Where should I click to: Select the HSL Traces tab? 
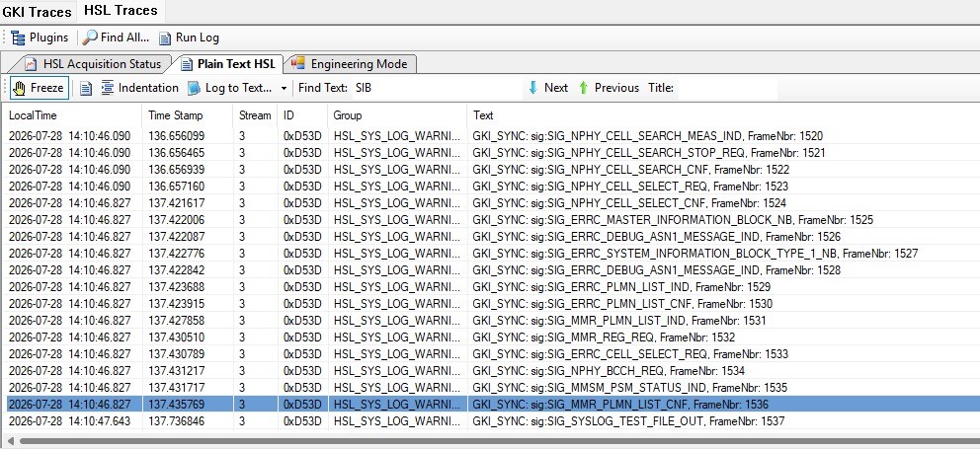[121, 11]
